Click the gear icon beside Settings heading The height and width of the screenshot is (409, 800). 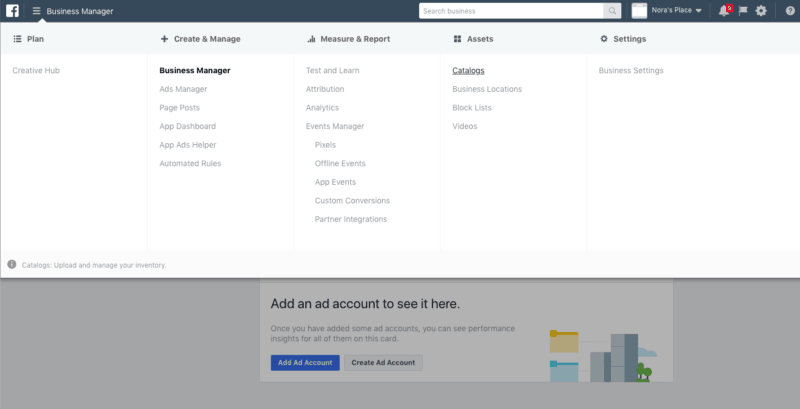click(x=604, y=39)
